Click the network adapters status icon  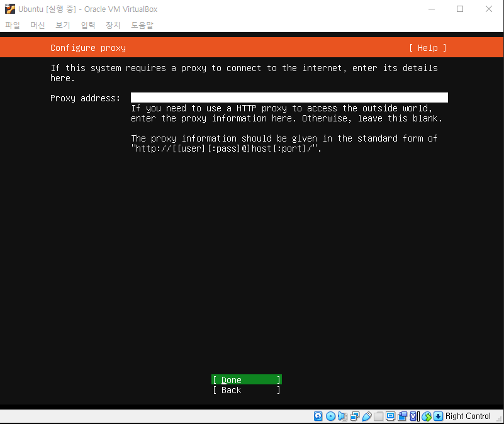point(354,416)
